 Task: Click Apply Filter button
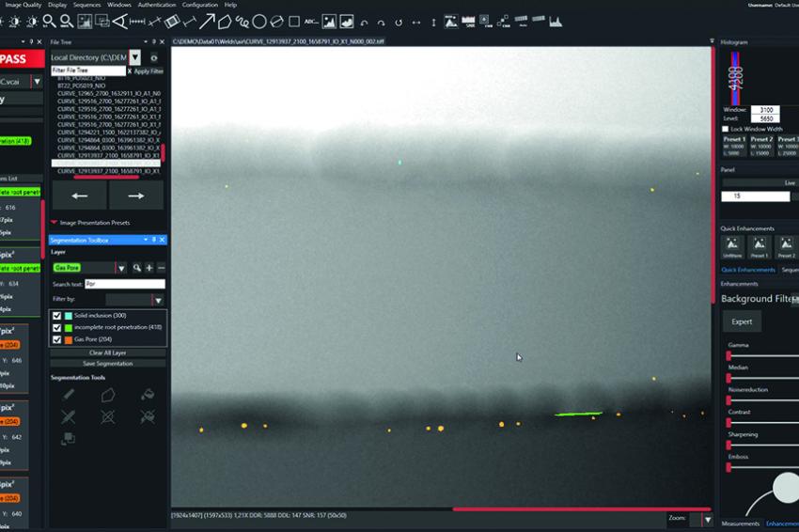click(x=149, y=71)
